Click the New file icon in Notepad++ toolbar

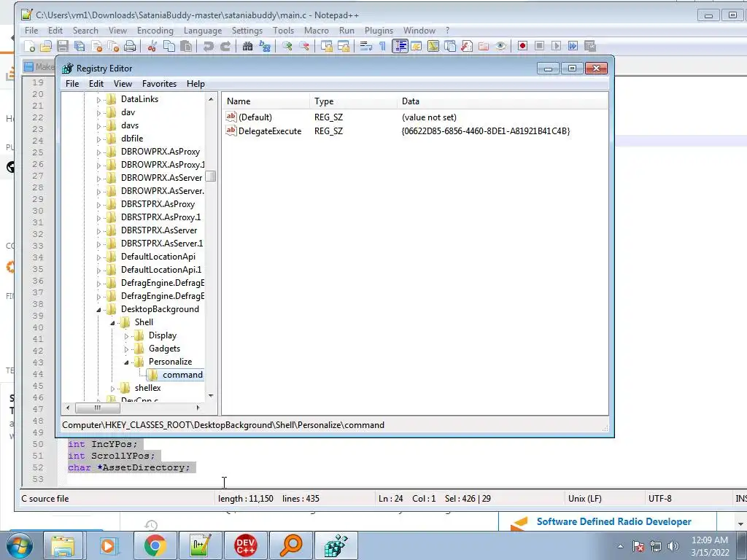coord(29,46)
